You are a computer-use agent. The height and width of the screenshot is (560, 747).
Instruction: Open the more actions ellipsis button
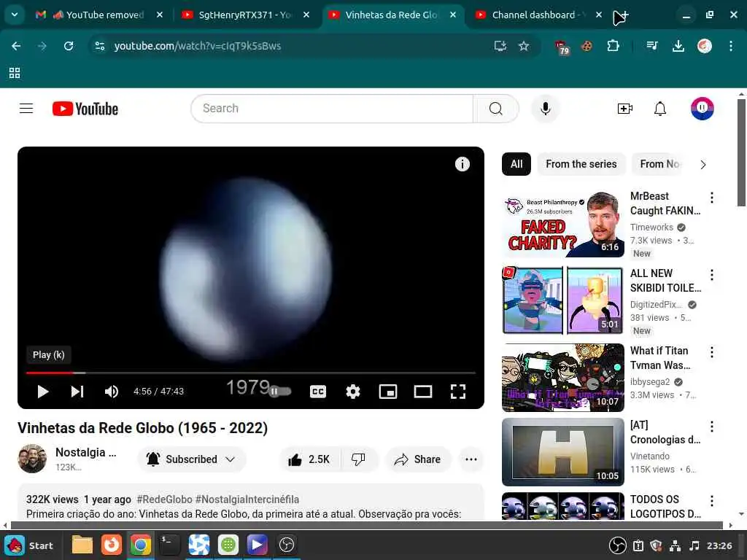click(471, 459)
